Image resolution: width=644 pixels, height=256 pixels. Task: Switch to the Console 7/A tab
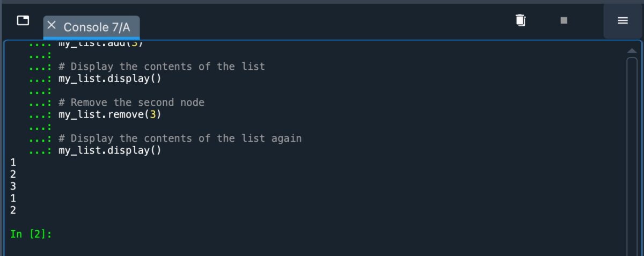[x=97, y=27]
